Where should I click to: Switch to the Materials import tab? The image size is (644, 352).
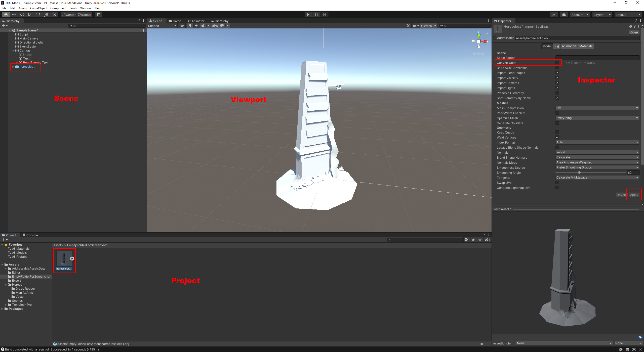[586, 46]
